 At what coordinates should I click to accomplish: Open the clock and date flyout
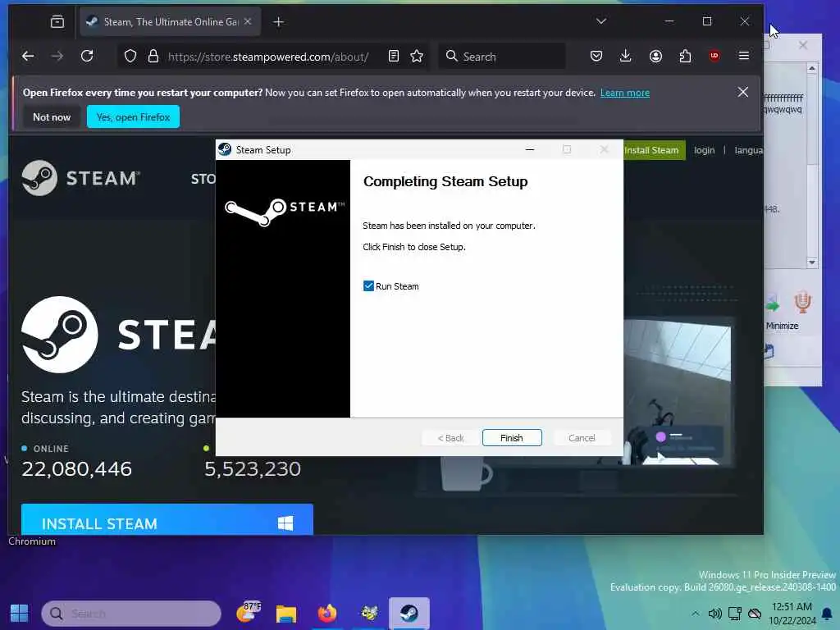pyautogui.click(x=792, y=614)
